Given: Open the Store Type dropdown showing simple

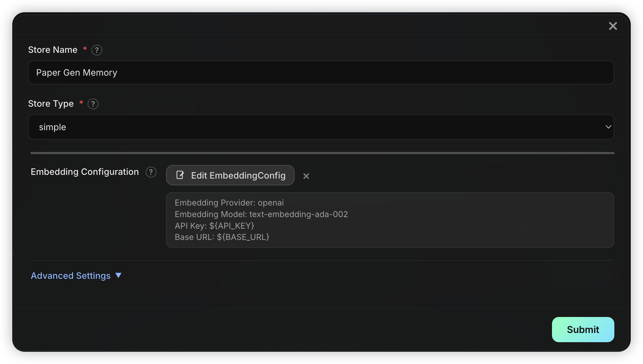Looking at the screenshot, I should (321, 127).
